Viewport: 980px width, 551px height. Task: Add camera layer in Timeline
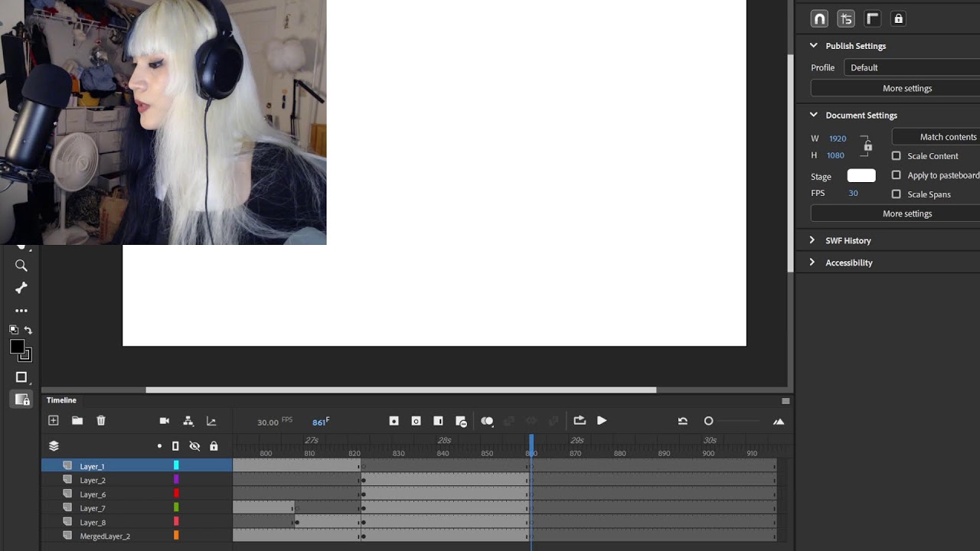pos(164,421)
